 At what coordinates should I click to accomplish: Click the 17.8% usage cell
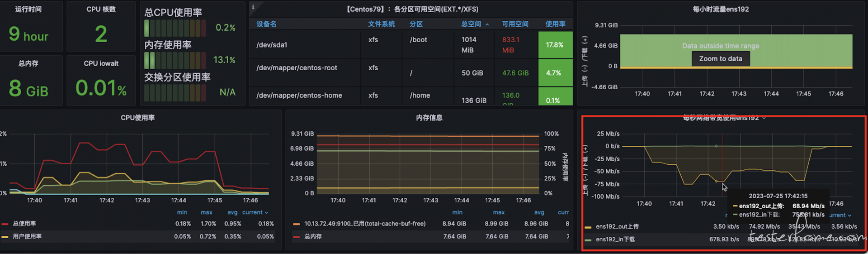point(556,45)
